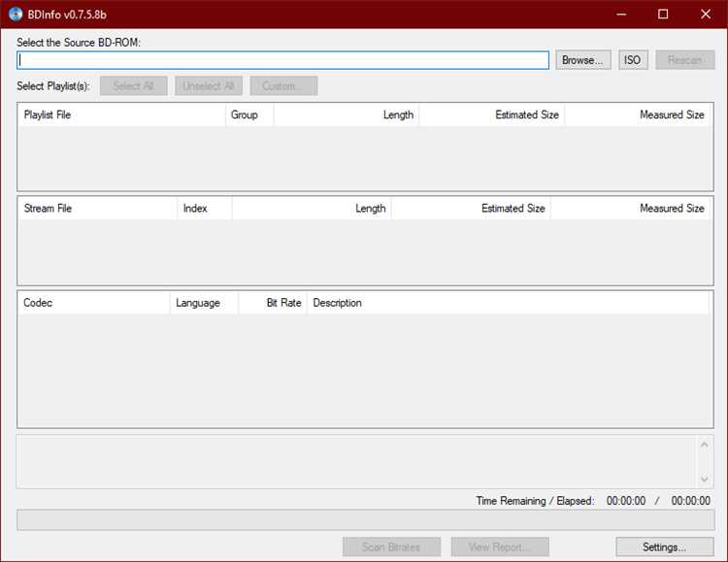Click the 'Select the Source BD-ROM:' label

click(79, 43)
